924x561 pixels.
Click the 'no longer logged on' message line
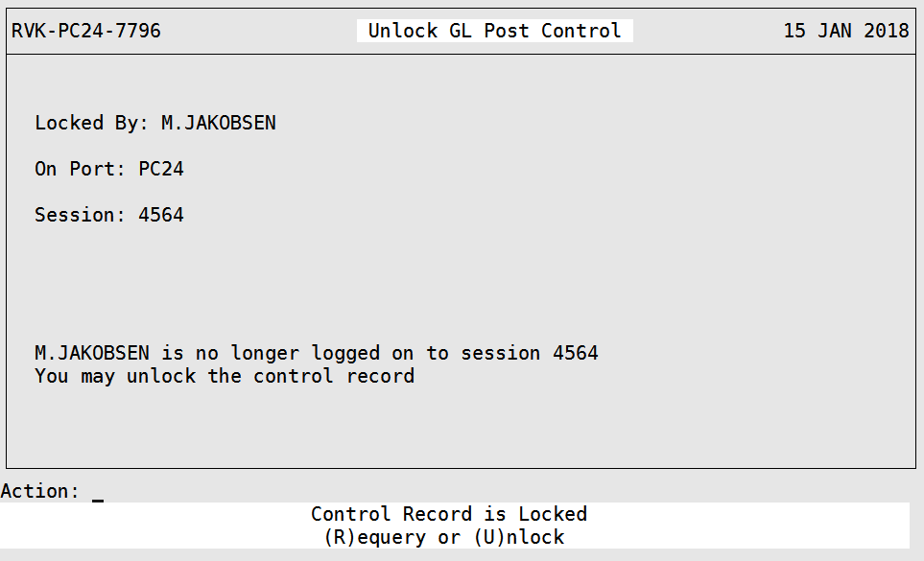pos(317,353)
